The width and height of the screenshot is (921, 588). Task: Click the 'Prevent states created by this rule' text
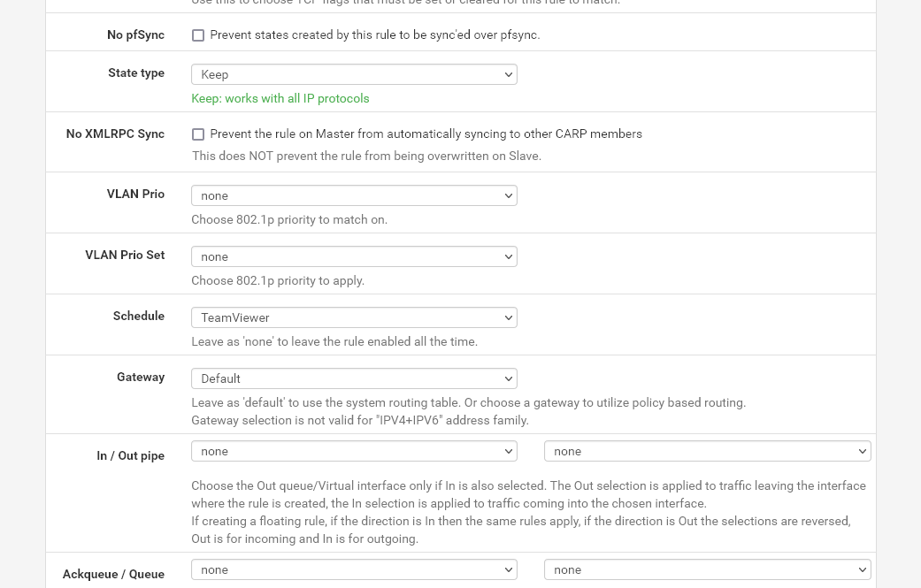374,35
